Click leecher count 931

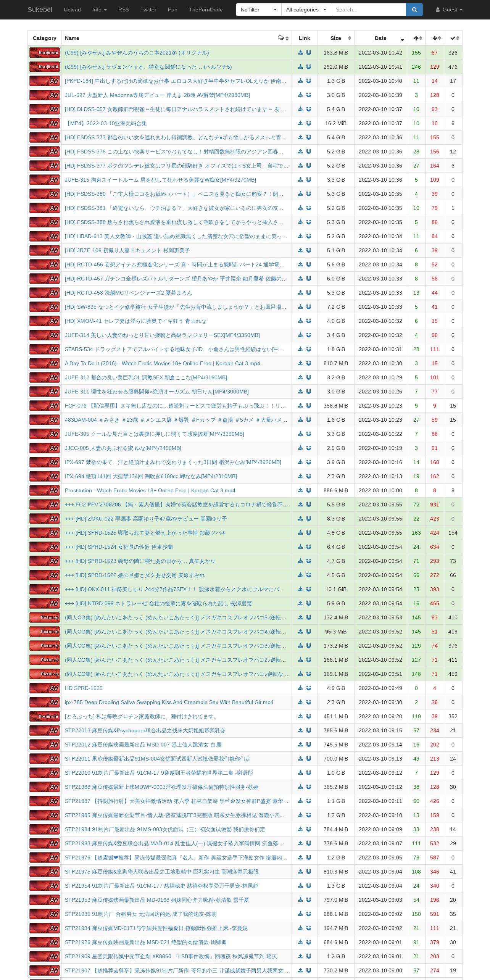[435, 505]
